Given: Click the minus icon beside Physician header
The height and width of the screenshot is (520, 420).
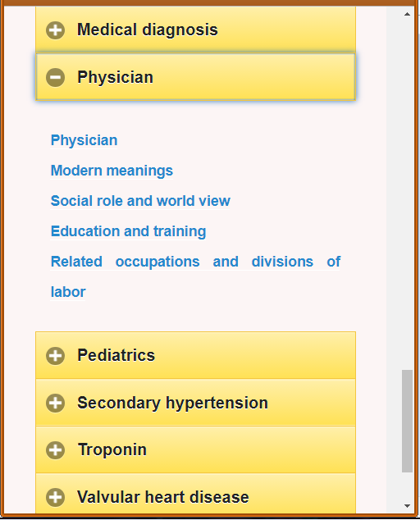Looking at the screenshot, I should click(x=56, y=78).
